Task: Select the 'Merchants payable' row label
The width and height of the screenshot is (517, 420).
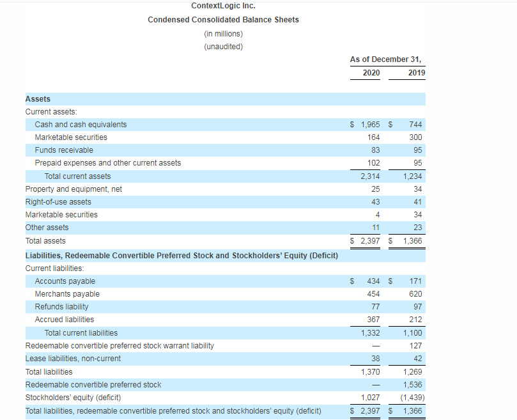Action: (67, 294)
